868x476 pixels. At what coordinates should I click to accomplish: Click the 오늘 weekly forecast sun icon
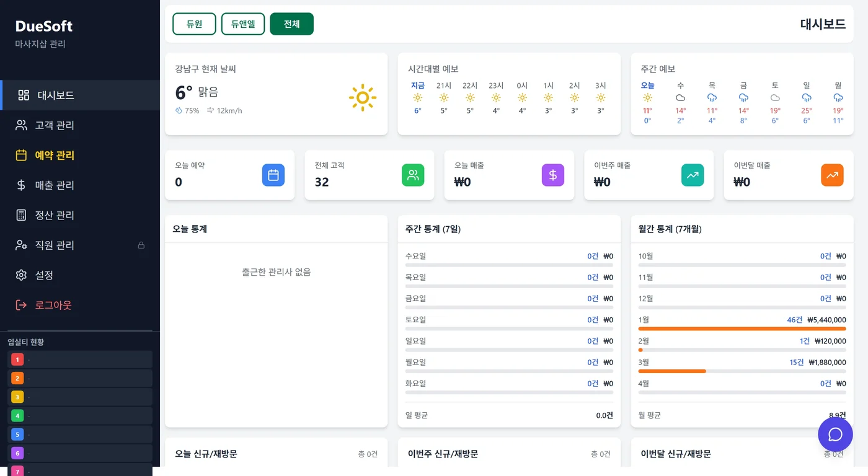[x=647, y=98]
